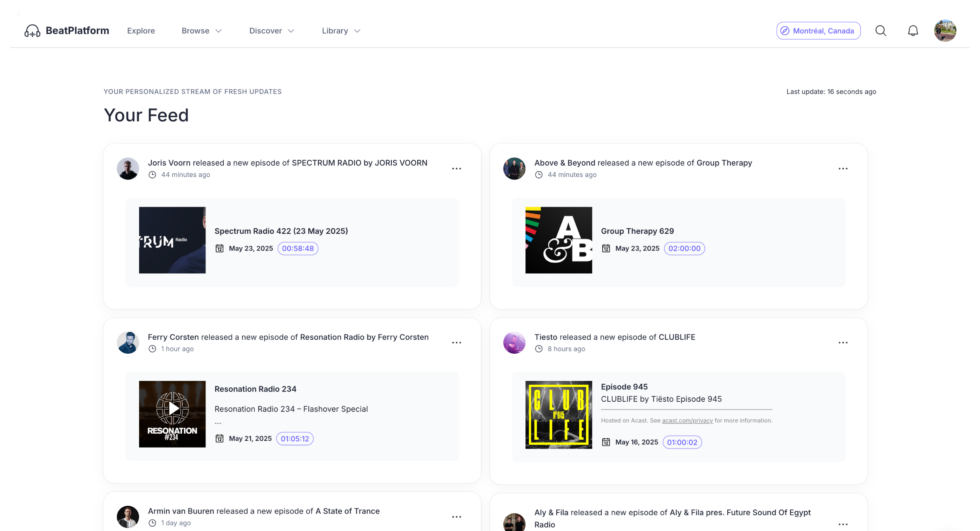Open A State of Trance show link
Viewport: 980px width, 531px height.
[348, 511]
